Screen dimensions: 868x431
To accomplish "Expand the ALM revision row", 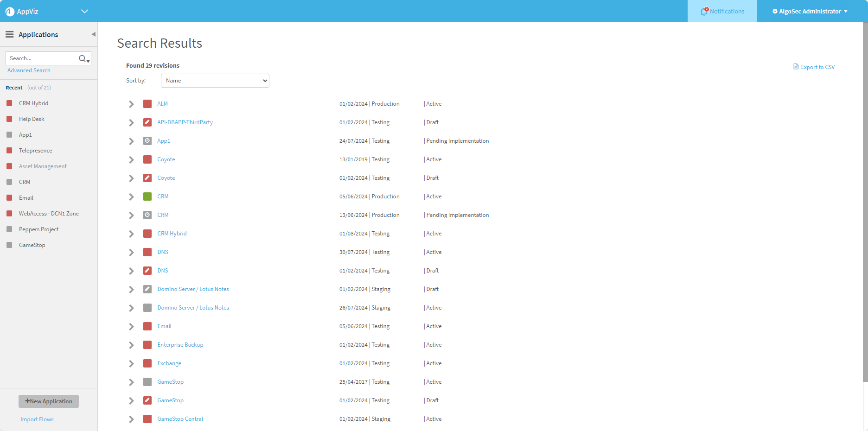I will click(x=131, y=104).
